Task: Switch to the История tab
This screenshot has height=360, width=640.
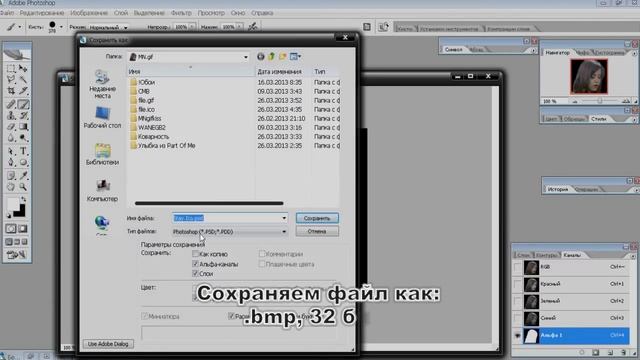Action: click(558, 189)
